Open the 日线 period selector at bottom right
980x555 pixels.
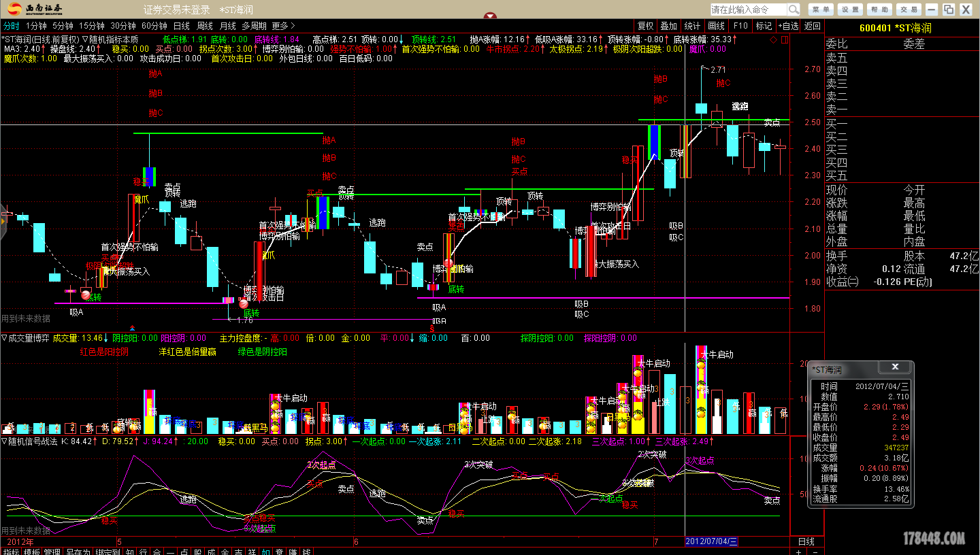[806, 541]
